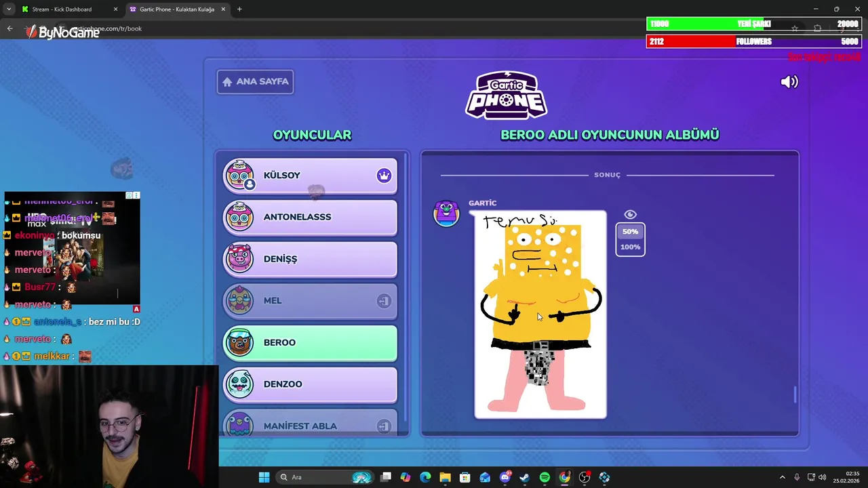This screenshot has height=488, width=868.
Task: Open Steam from the taskbar
Action: [524, 477]
